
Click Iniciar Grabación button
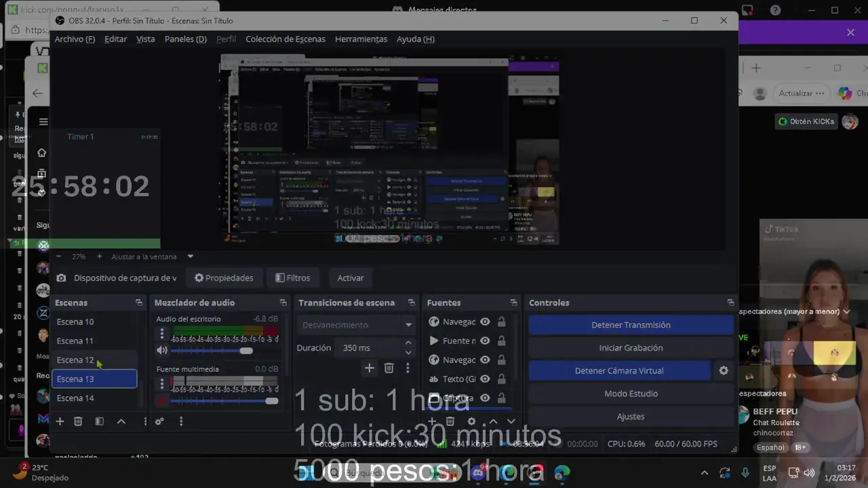coord(631,348)
